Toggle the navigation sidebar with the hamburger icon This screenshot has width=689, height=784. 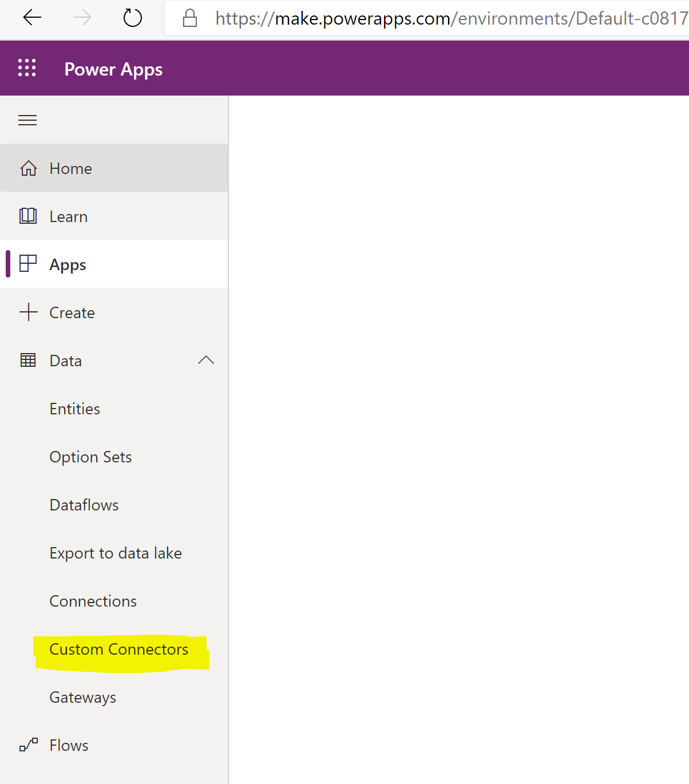(x=27, y=120)
